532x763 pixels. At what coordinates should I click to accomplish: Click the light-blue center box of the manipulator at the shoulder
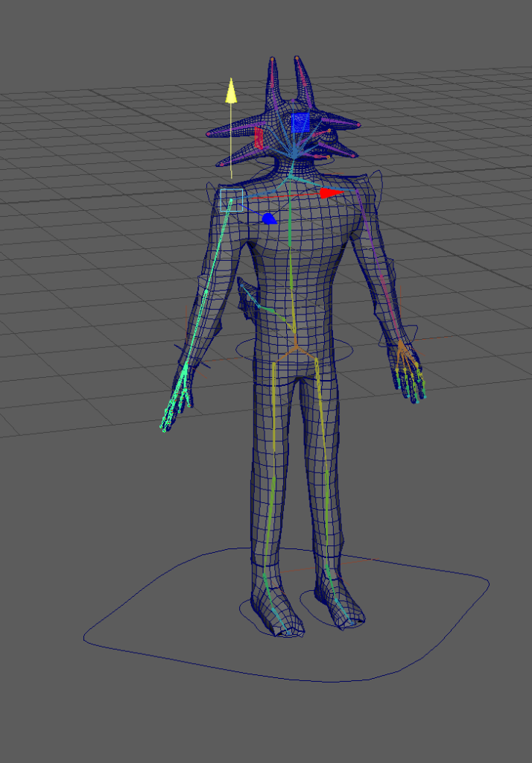pyautogui.click(x=231, y=200)
